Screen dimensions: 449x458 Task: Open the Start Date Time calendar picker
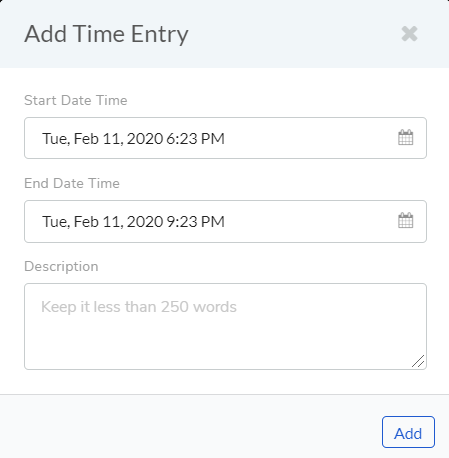(406, 138)
